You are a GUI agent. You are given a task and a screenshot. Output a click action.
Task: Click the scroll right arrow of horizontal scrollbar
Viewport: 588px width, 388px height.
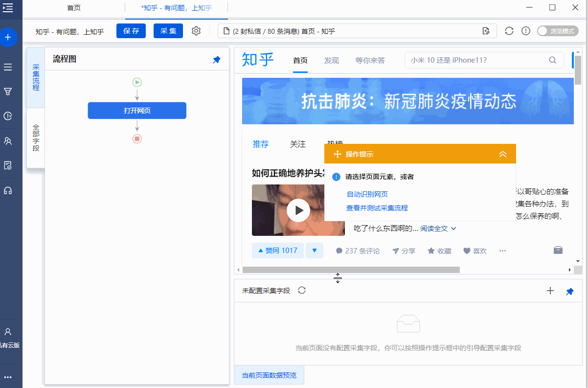[570, 270]
